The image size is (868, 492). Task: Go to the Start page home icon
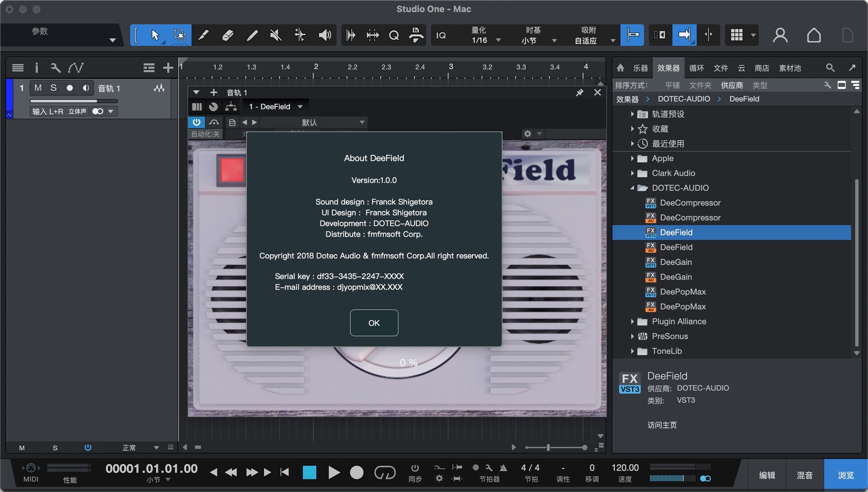(x=814, y=35)
